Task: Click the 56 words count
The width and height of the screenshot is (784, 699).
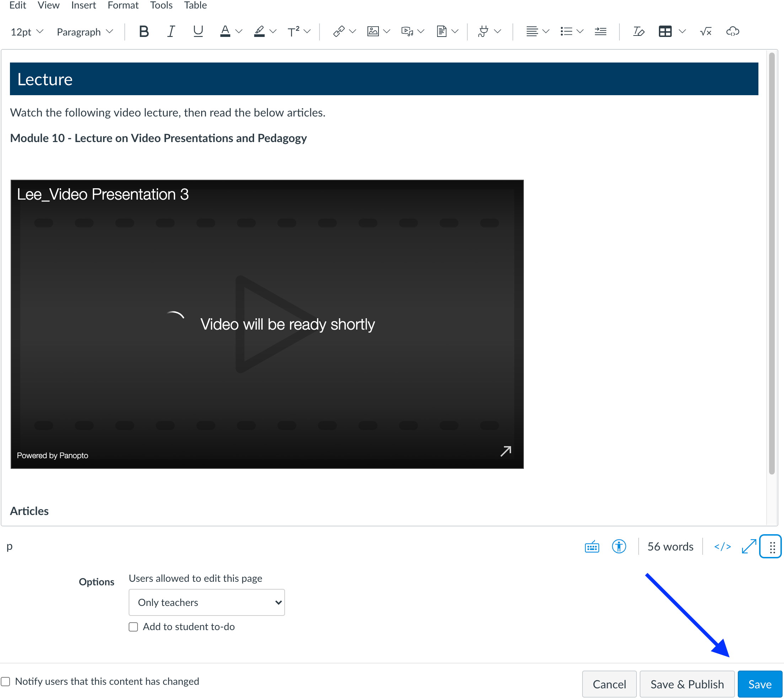Action: click(670, 547)
